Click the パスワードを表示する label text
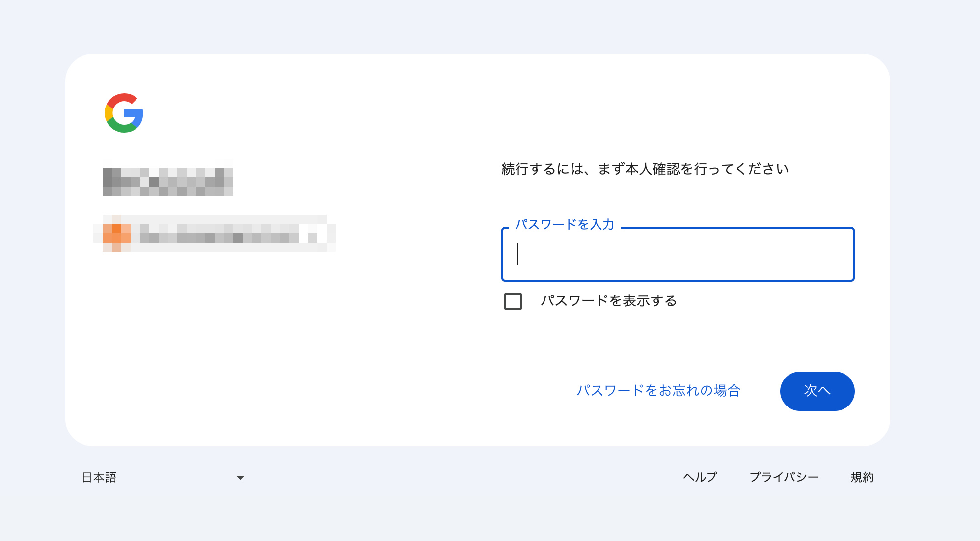Viewport: 980px width, 541px height. (x=608, y=301)
